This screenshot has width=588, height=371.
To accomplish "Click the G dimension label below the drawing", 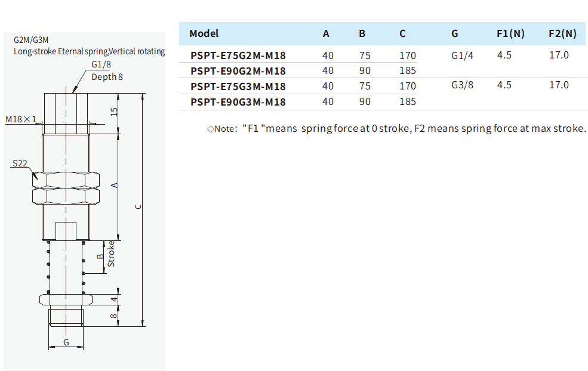I will [66, 342].
